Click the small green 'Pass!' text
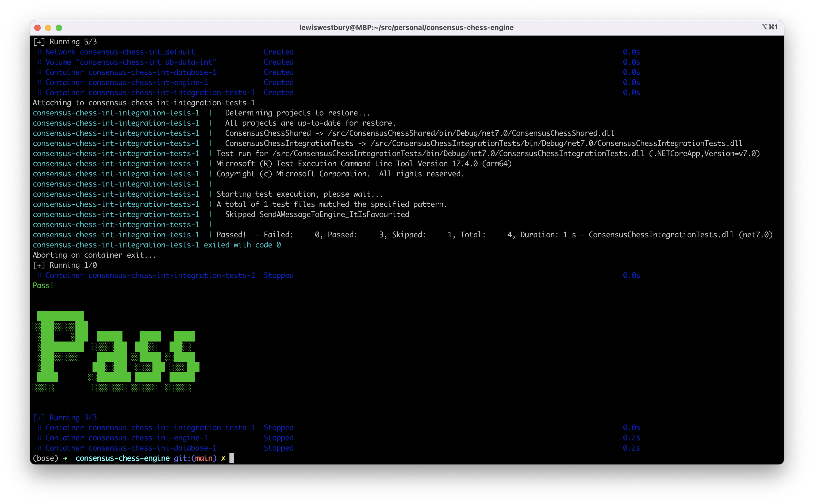This screenshot has width=814, height=504. coord(43,286)
